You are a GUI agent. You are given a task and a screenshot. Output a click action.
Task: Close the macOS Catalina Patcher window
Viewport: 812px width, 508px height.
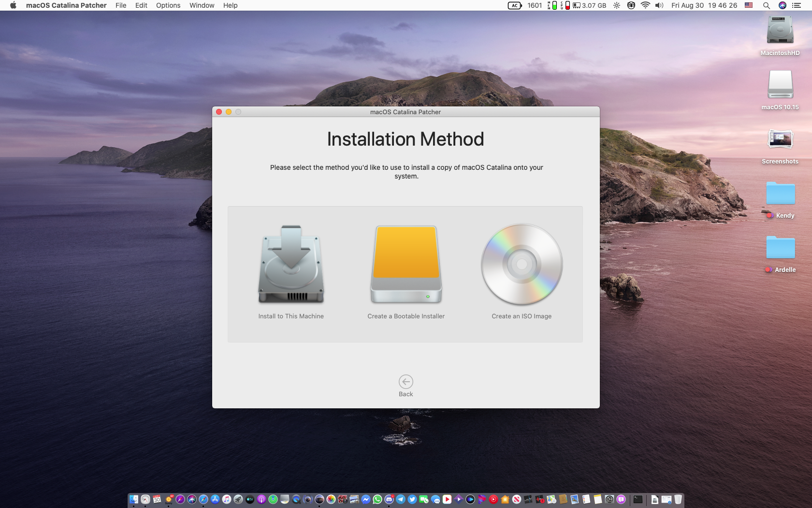pyautogui.click(x=219, y=112)
